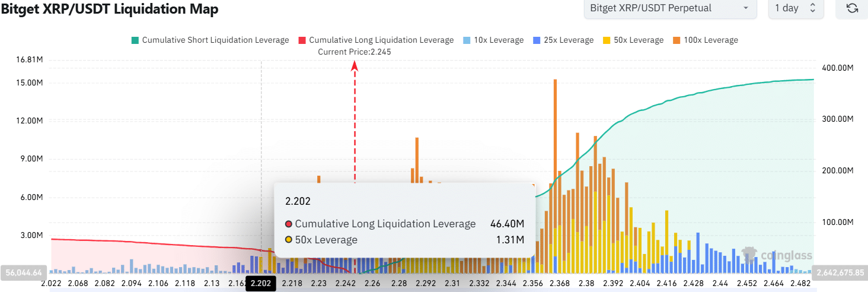Click the refresh icon button
This screenshot has height=292, width=868.
[852, 8]
